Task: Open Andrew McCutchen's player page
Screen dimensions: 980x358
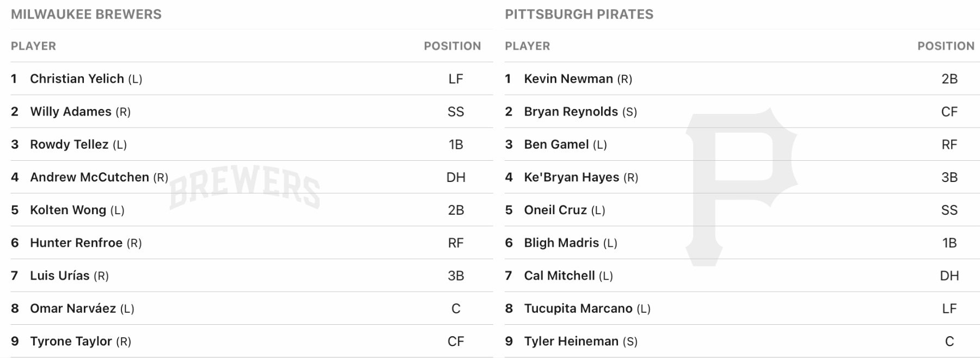Action: click(x=89, y=177)
